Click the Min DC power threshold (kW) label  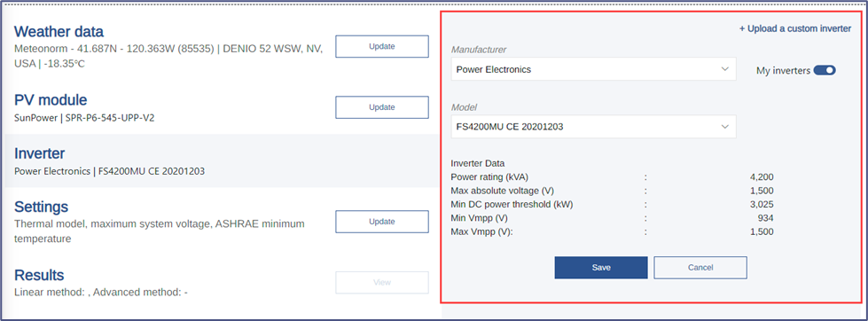[x=512, y=204]
